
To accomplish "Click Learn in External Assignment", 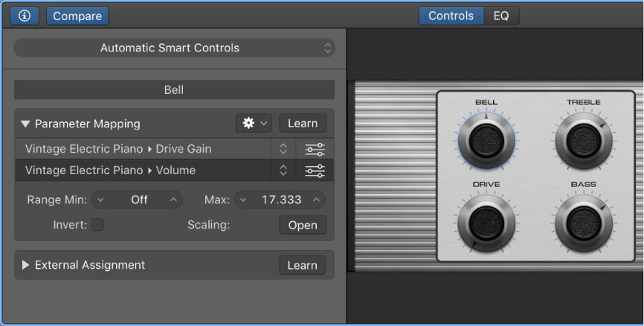I will pyautogui.click(x=303, y=265).
